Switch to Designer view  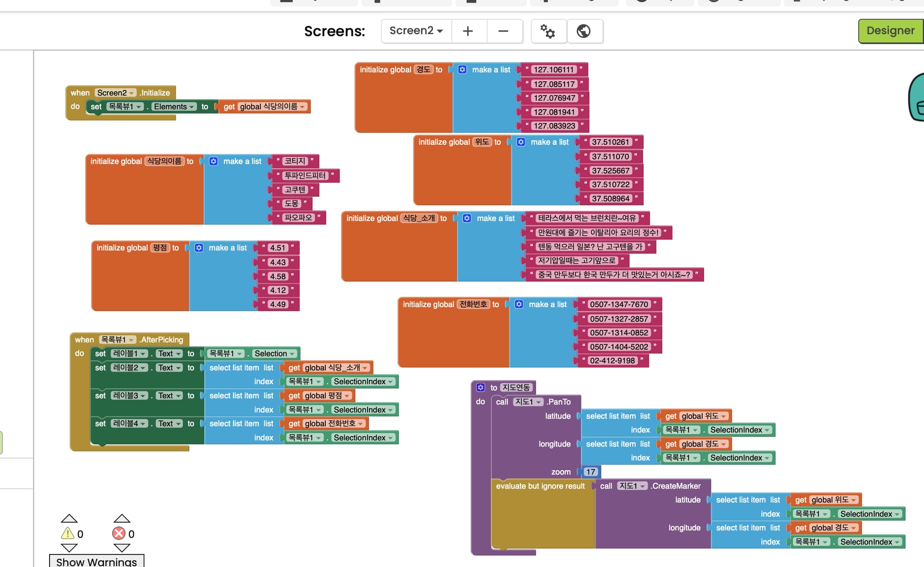point(890,31)
